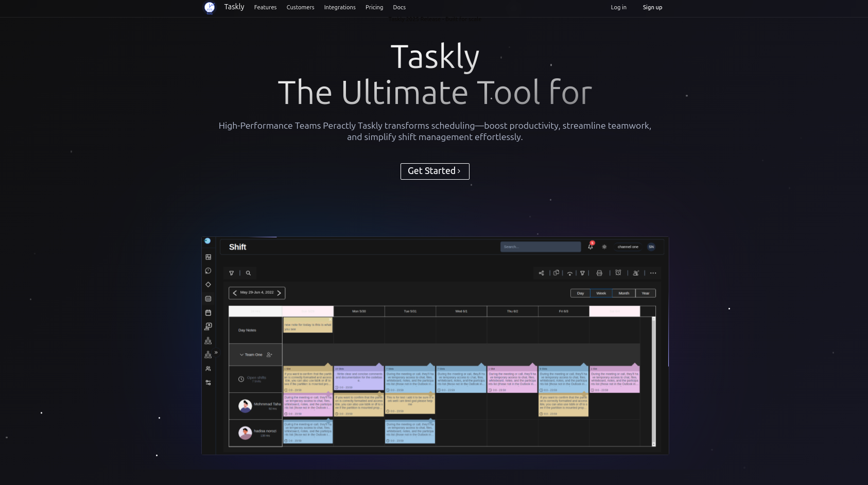Screen dimensions: 868x485
Task: Click the dashboard grid icon in the sidebar
Action: (x=208, y=257)
